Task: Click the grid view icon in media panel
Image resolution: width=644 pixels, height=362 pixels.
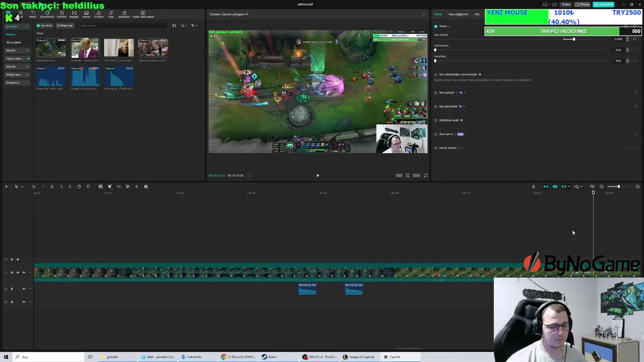Action: pyautogui.click(x=174, y=26)
